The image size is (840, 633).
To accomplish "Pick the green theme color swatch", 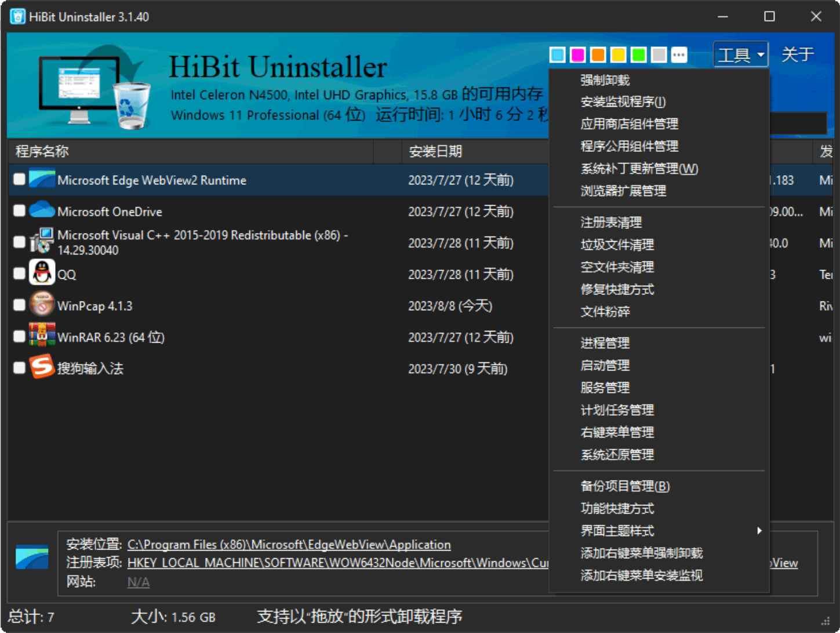I will tap(639, 55).
